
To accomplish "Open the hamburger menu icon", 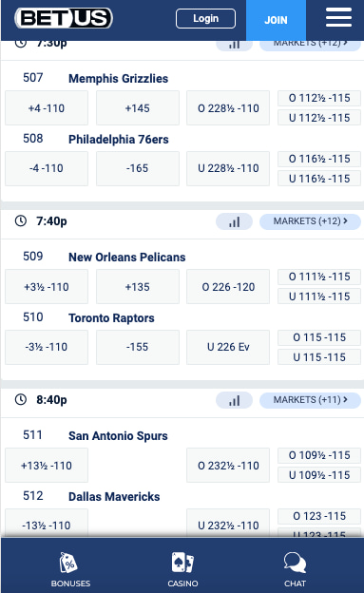I will tap(338, 18).
